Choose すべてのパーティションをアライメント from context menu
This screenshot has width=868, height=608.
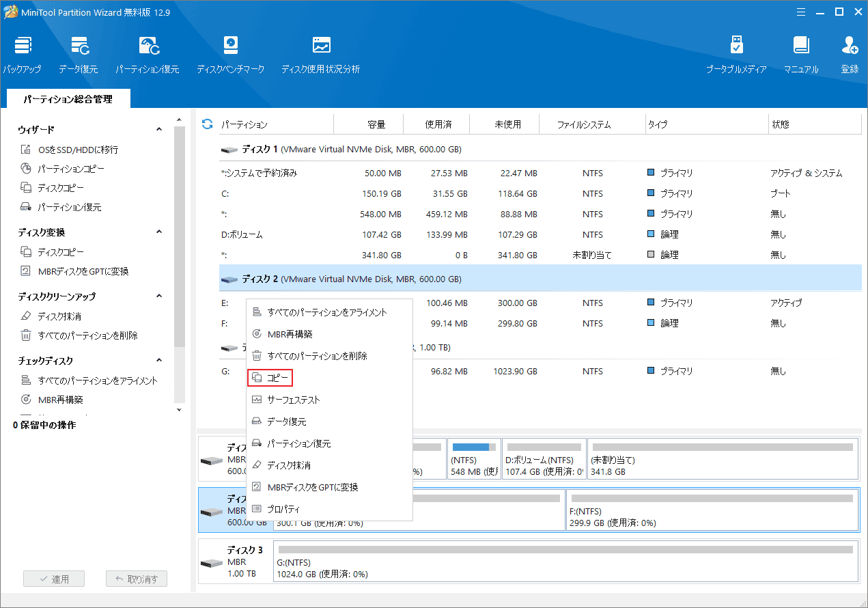pyautogui.click(x=329, y=312)
